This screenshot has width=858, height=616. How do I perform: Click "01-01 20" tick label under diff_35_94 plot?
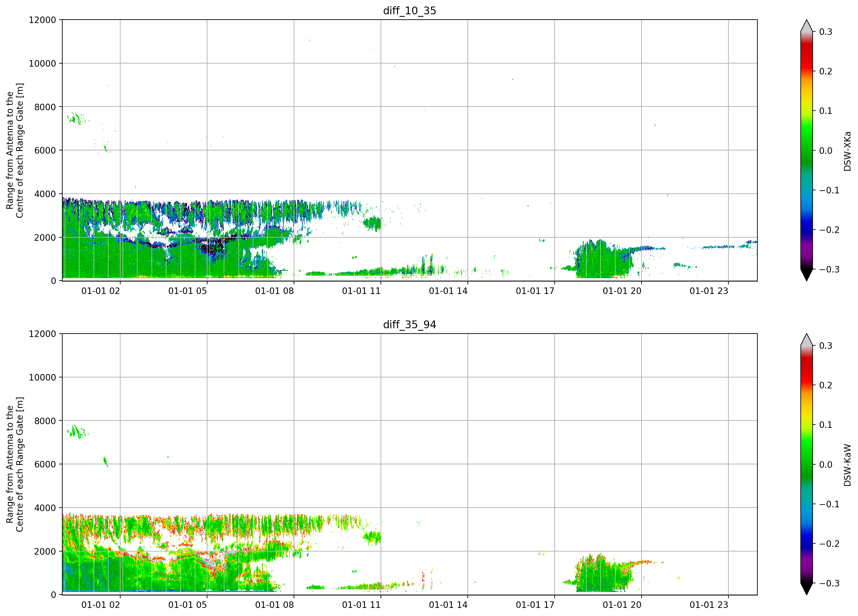[622, 605]
